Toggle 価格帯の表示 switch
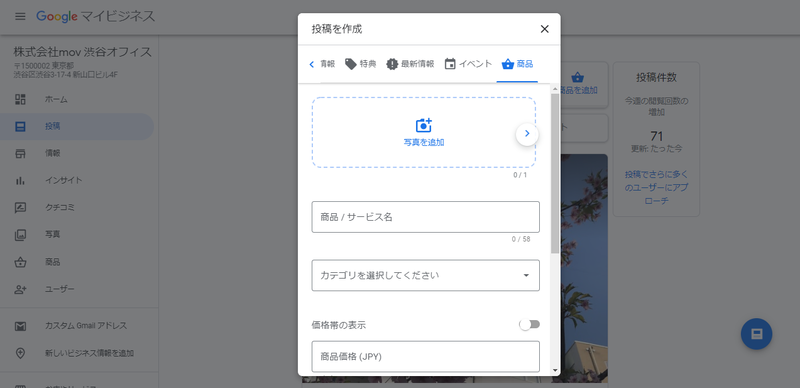This screenshot has width=800, height=388. (x=529, y=325)
